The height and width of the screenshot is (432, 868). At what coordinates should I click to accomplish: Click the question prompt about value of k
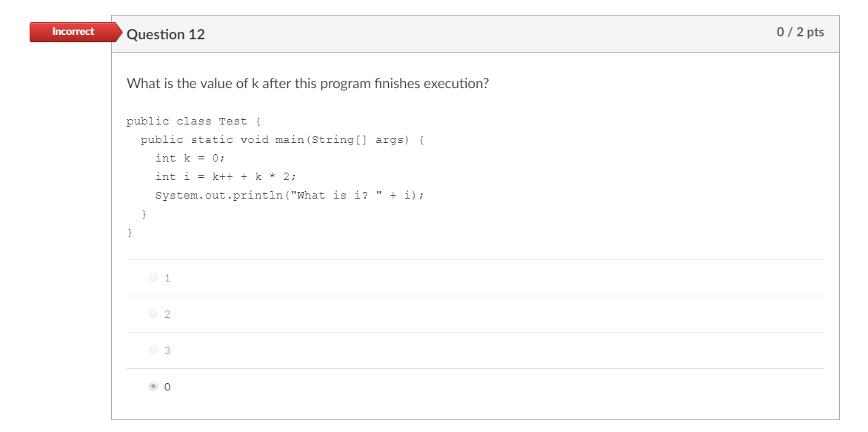pos(307,84)
